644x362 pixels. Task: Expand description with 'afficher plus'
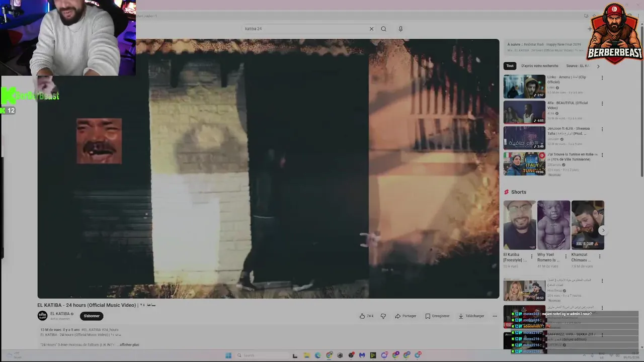click(x=129, y=345)
